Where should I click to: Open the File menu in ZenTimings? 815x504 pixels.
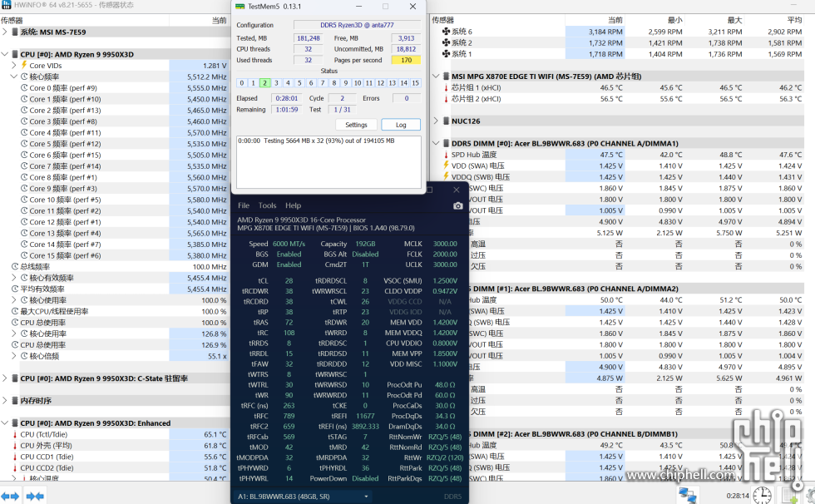[243, 205]
